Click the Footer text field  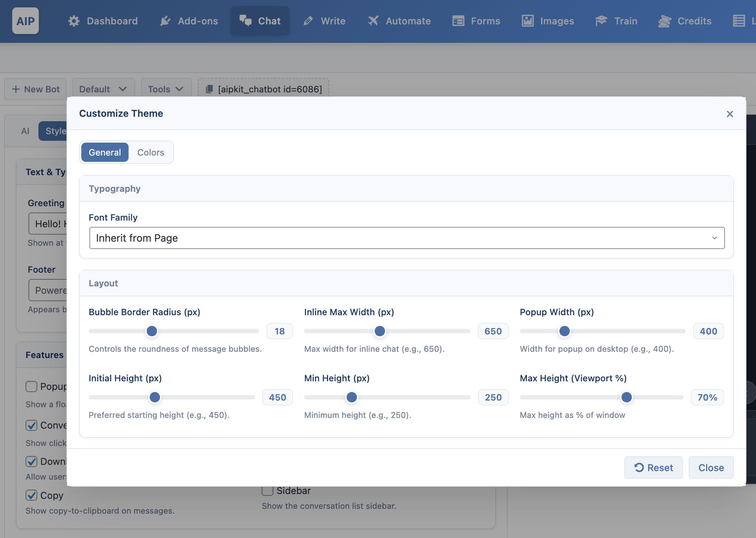(48, 290)
